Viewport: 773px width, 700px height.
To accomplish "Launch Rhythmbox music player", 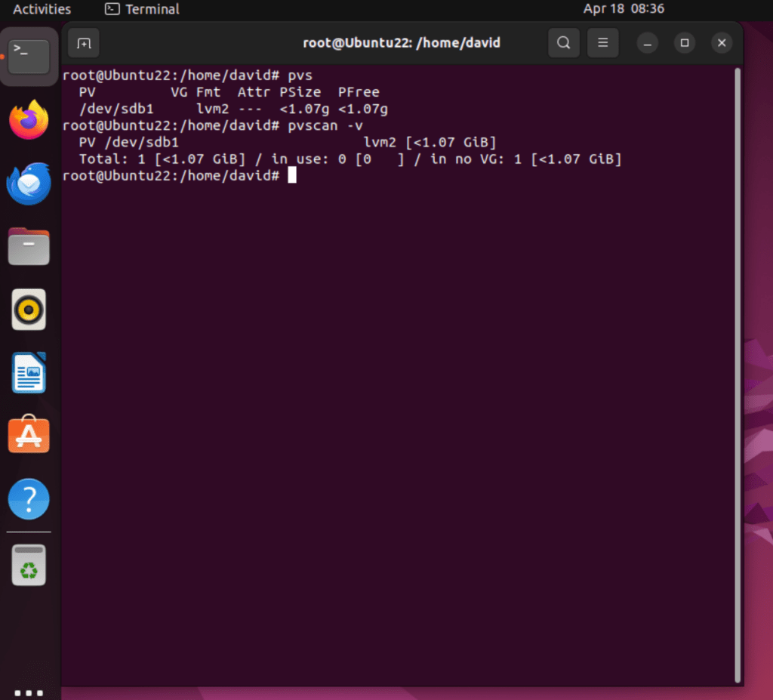I will 29,310.
